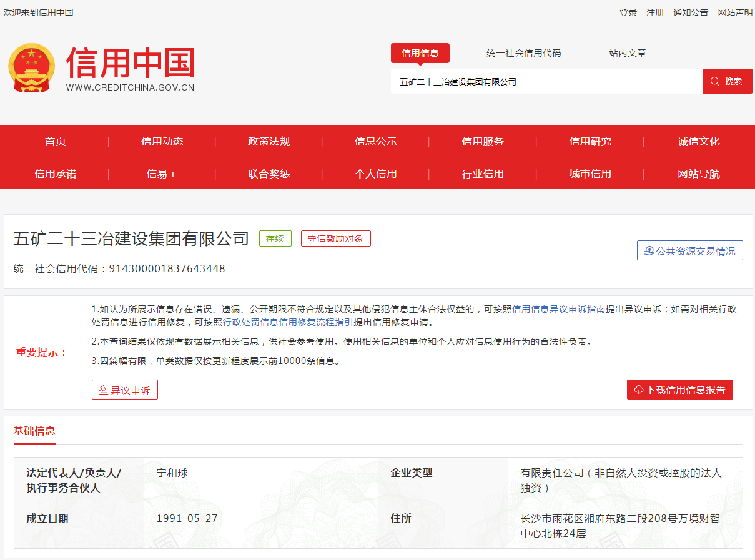755x560 pixels.
Task: Select 个人信用 from the navigation bar
Action: [x=376, y=173]
